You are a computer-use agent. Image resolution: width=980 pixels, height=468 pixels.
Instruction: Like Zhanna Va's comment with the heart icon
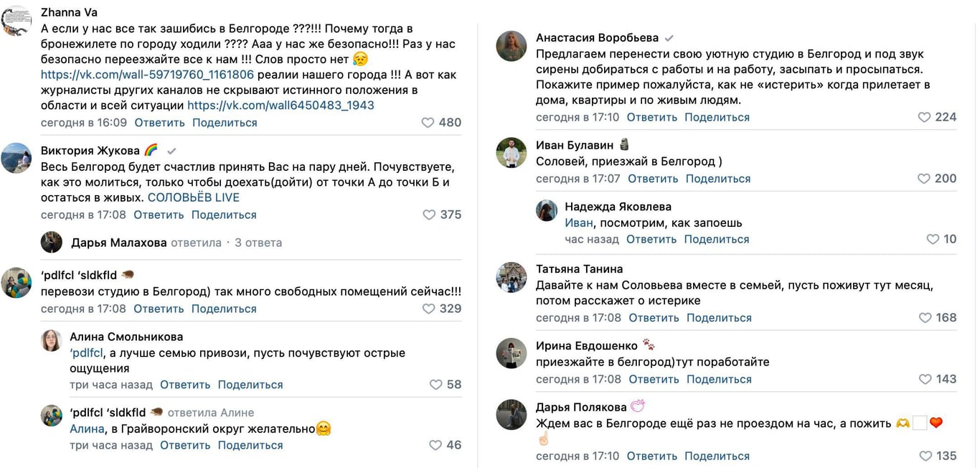[428, 122]
